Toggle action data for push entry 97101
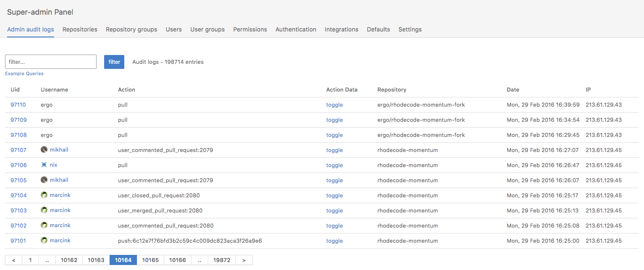Image resolution: width=644 pixels, height=270 pixels. coord(334,241)
